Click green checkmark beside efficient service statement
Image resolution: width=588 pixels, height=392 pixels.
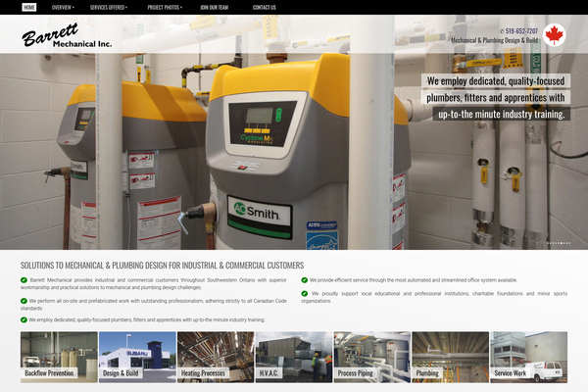coord(305,280)
